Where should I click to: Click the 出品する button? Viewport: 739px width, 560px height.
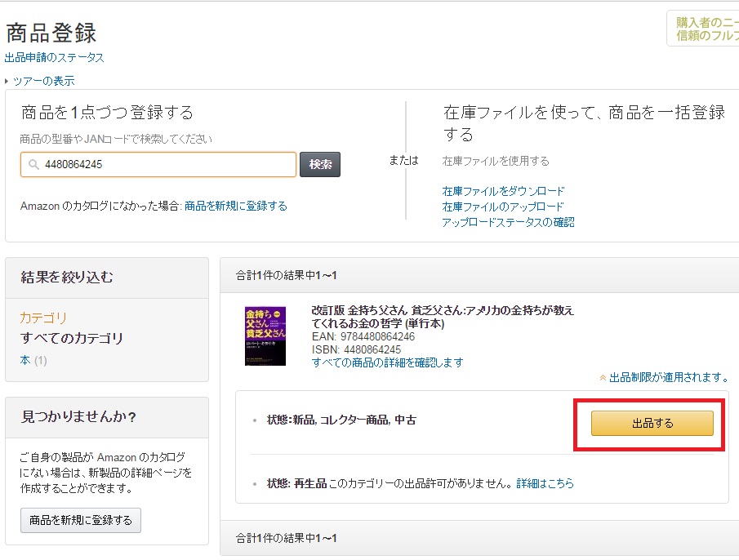point(652,423)
